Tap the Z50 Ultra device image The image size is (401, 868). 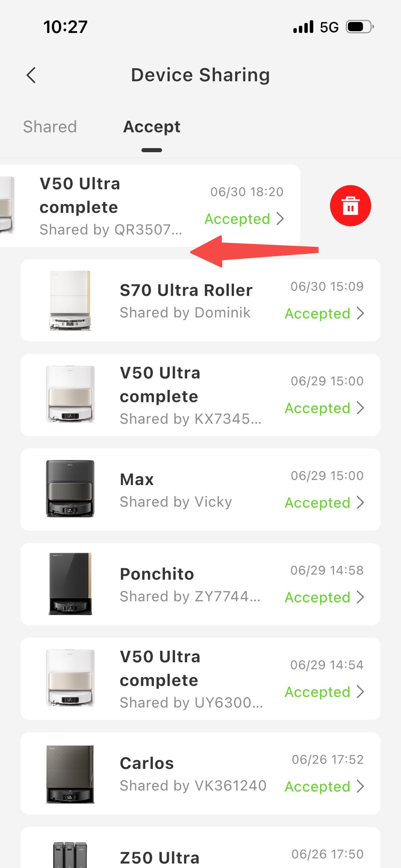[70, 854]
